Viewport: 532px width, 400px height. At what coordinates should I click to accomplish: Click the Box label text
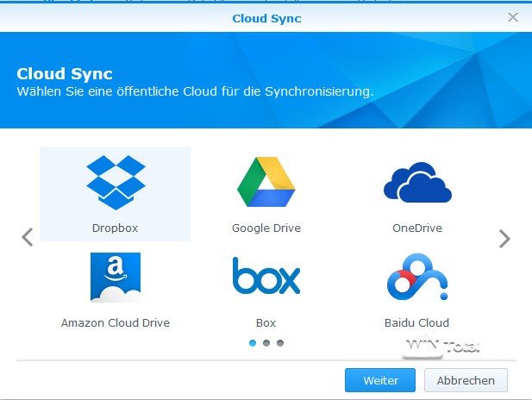pos(266,322)
